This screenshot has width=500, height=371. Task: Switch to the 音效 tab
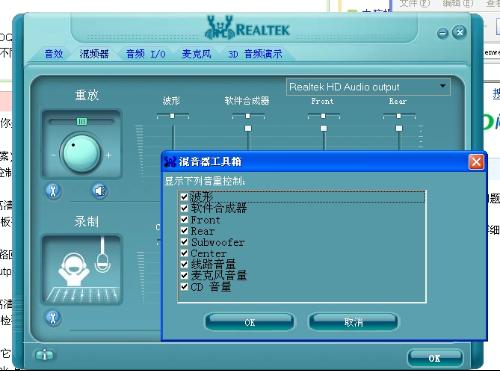pos(54,54)
